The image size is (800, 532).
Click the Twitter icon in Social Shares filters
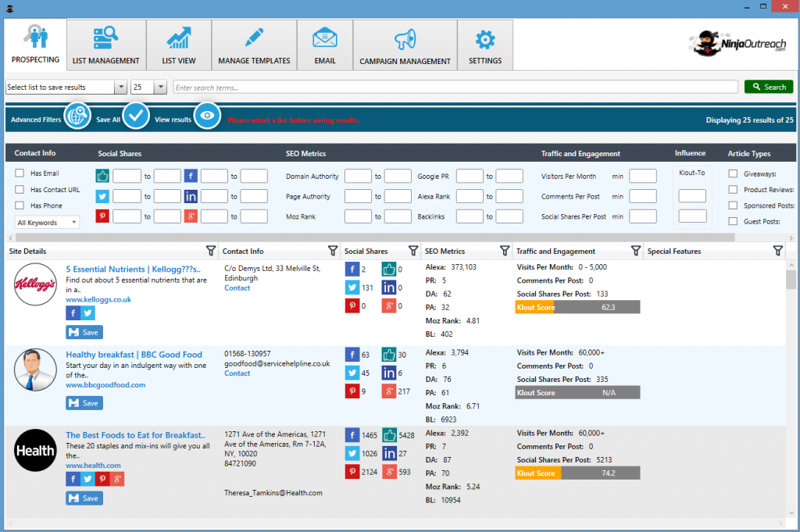[x=102, y=196]
